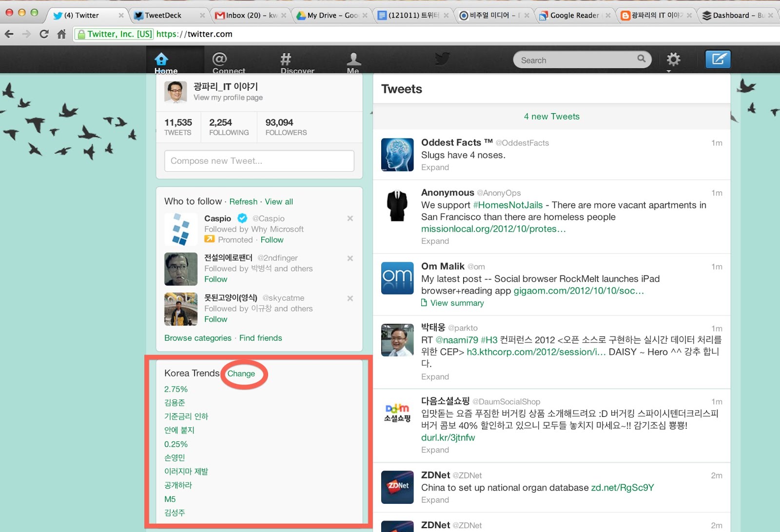Image resolution: width=780 pixels, height=532 pixels.
Task: Expand the Oddest Facts tweet
Action: 435,167
